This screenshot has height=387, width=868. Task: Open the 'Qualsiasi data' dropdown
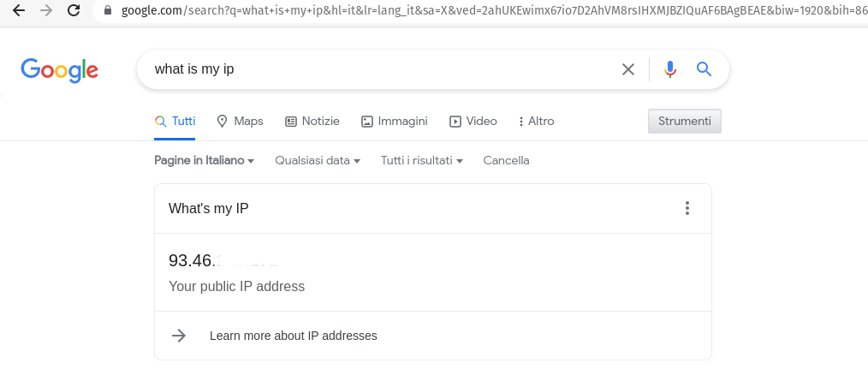318,160
